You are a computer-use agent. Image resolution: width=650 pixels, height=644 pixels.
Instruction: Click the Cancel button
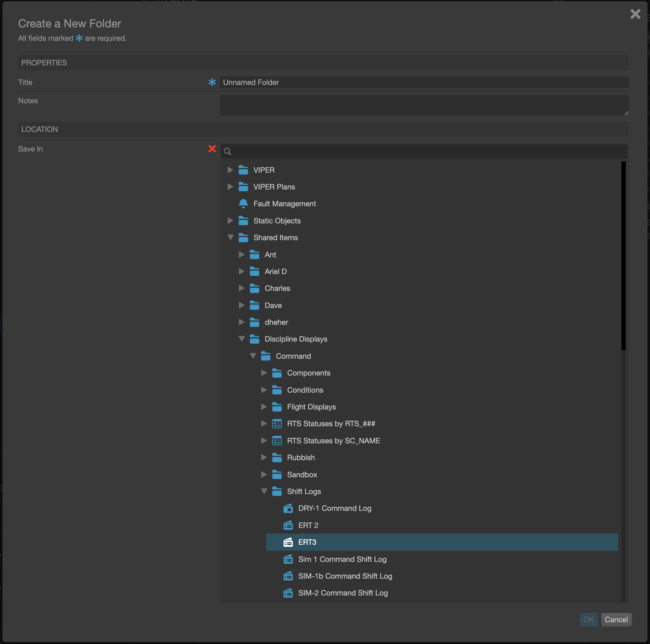tap(616, 620)
